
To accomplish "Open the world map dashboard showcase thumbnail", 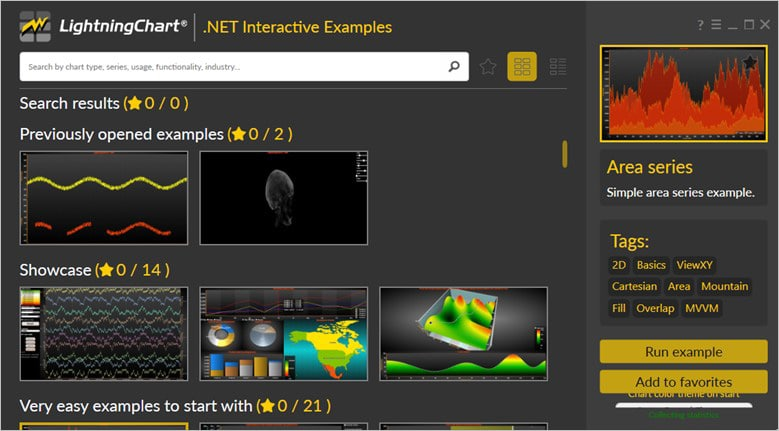I will point(284,334).
